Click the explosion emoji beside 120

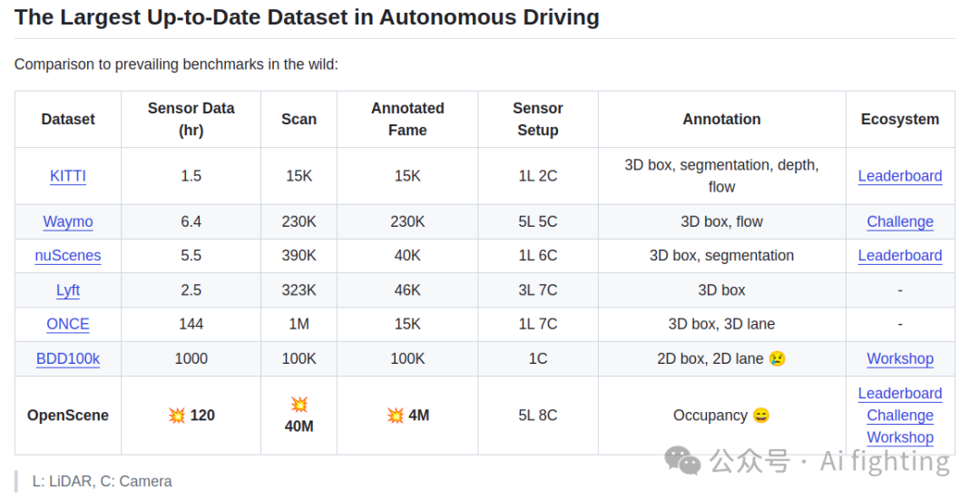177,416
